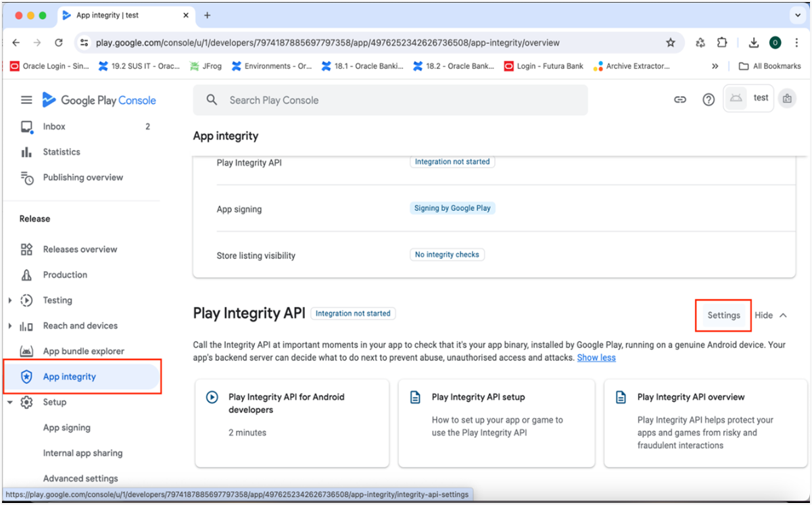Collapse the Setup section arrow
This screenshot has height=505, width=812.
[x=9, y=402]
